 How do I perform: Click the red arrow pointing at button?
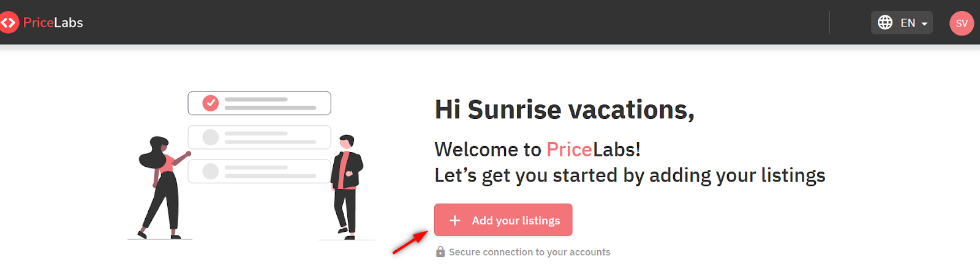point(410,242)
